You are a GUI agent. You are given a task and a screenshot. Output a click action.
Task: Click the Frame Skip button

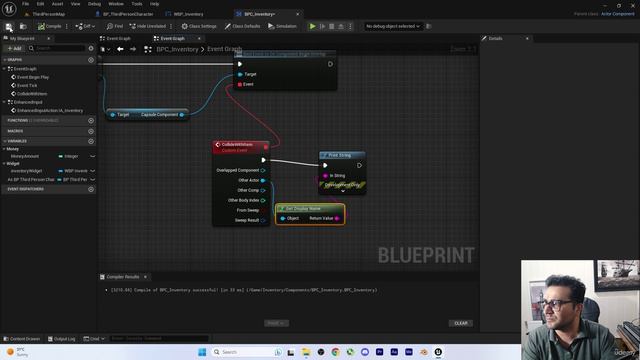322,27
